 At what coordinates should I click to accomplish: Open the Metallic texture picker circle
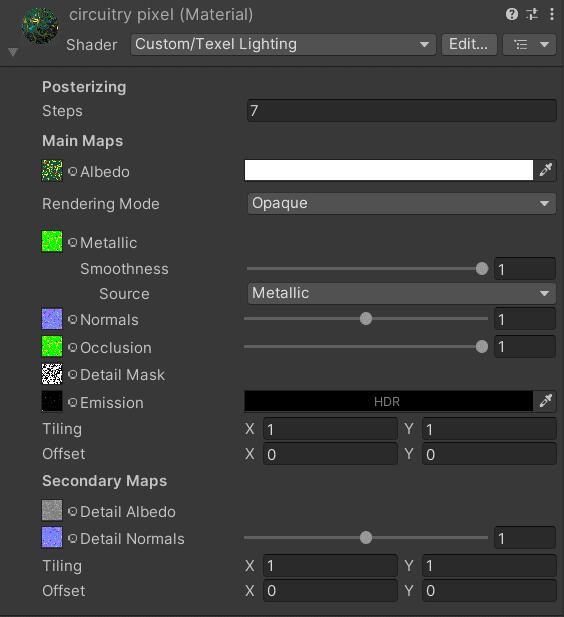pos(72,242)
